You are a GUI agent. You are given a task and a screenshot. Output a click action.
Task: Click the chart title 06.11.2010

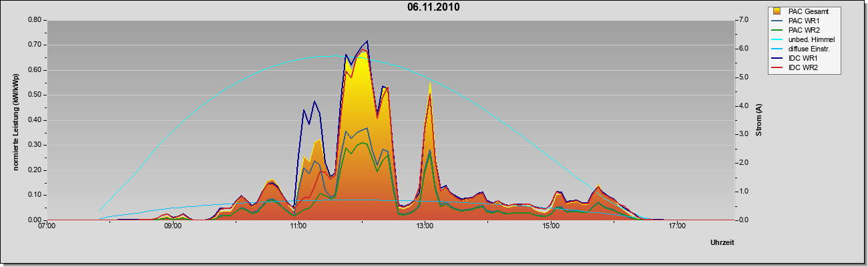pos(433,7)
